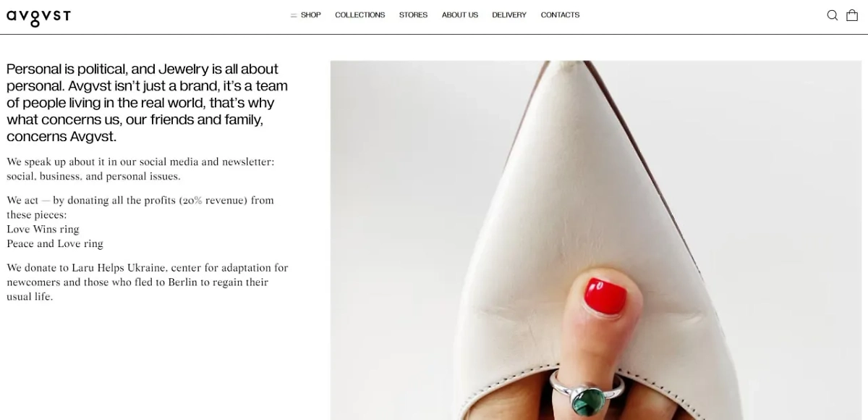Open the Stores menu item
This screenshot has width=868, height=420.
coord(413,15)
